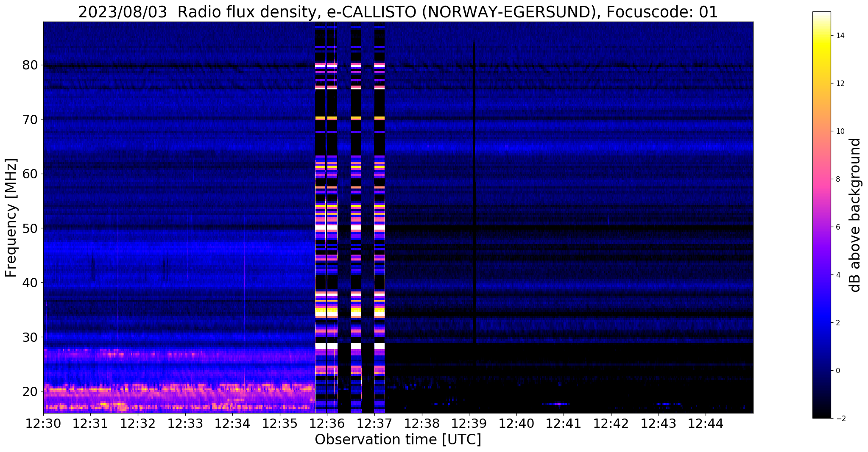
Task: Click the 12:32 time tick label
Action: [x=138, y=423]
